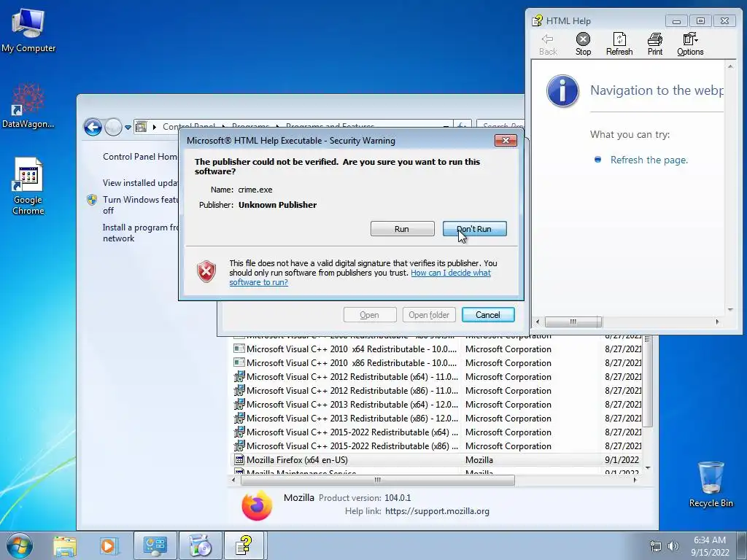Select Visual C++ 2013 Redistributable (x86) row
This screenshot has width=747, height=560.
436,418
